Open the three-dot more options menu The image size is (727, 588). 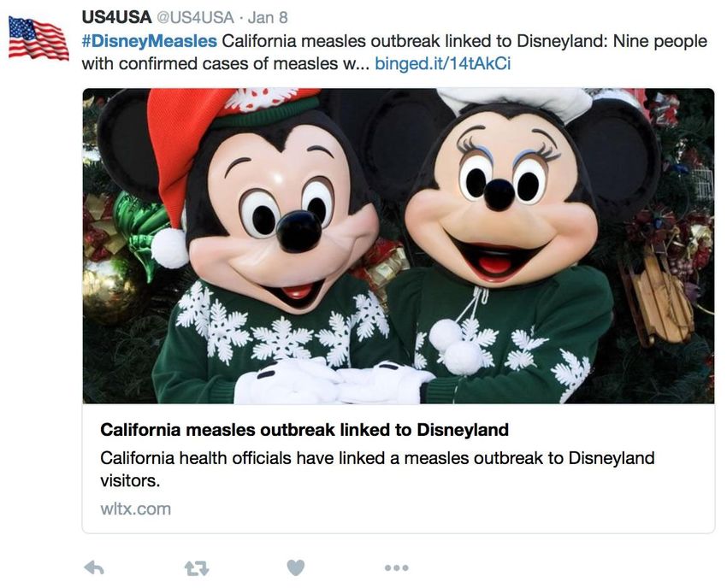click(396, 567)
